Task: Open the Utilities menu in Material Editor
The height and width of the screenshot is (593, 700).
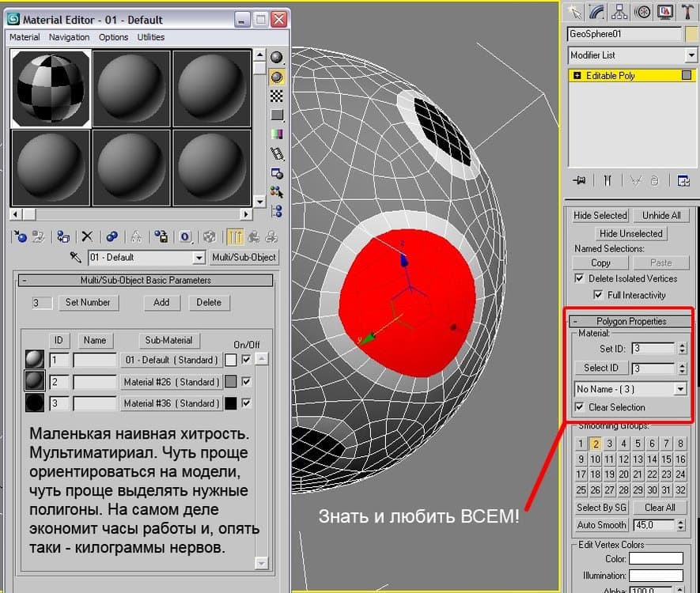Action: coord(151,37)
